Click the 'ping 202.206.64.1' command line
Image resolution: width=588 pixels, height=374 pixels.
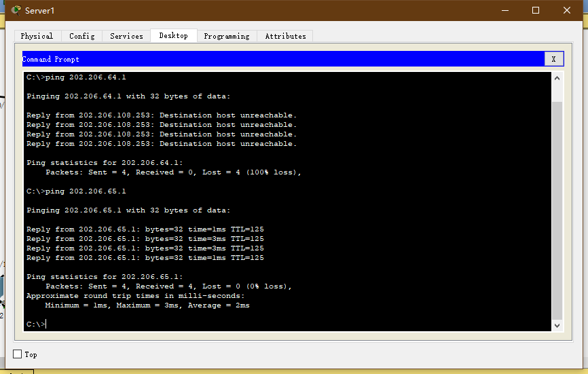pos(76,77)
